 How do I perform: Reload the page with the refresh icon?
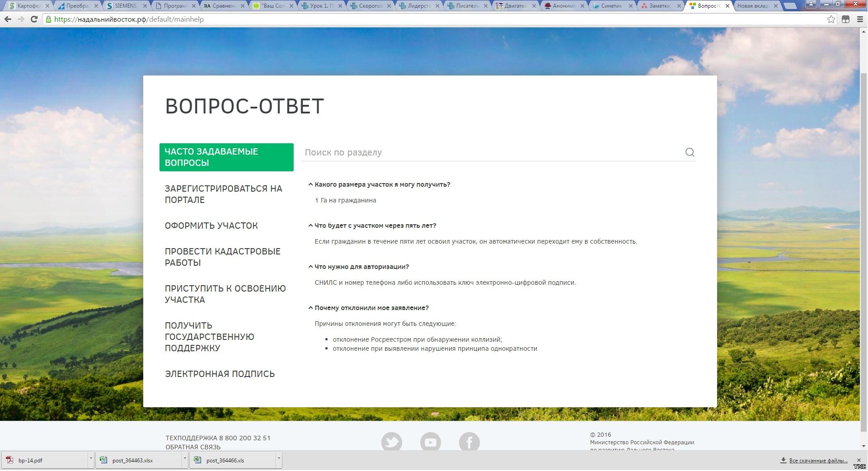[x=34, y=19]
